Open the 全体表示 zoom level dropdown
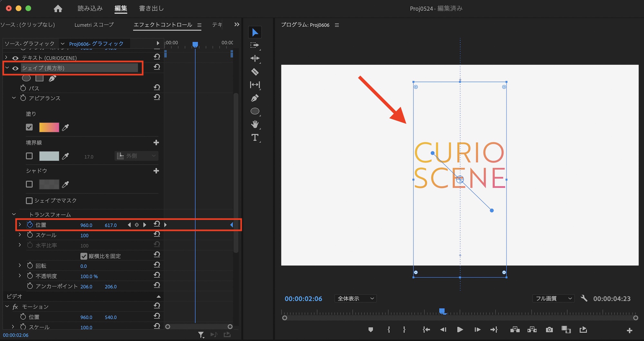 (355, 299)
